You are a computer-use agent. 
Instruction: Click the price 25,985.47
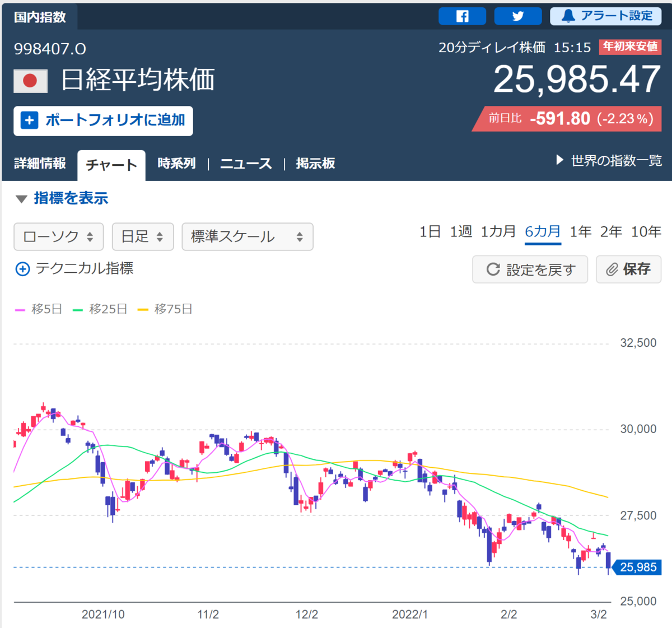[577, 80]
